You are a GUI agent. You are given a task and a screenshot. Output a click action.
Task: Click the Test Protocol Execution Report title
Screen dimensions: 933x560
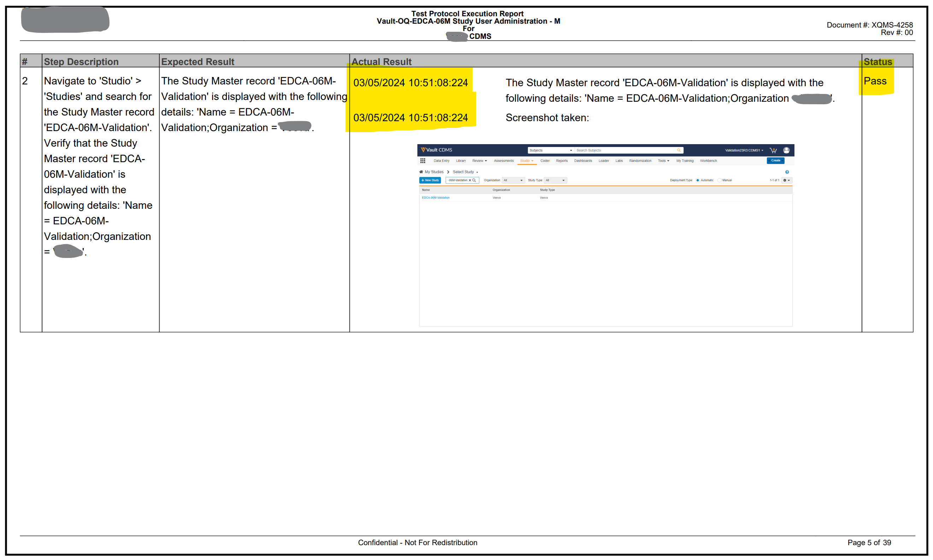coord(467,13)
